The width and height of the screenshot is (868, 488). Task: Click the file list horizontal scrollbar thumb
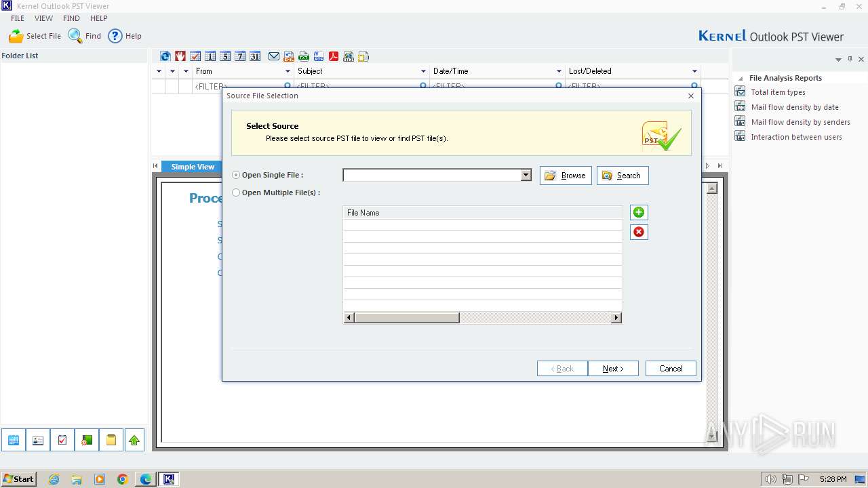coord(407,318)
